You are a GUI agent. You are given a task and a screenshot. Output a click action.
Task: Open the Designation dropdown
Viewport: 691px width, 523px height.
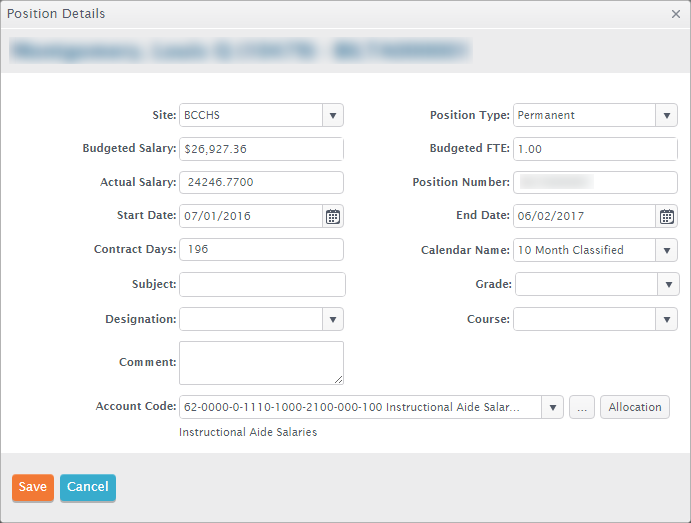point(333,319)
